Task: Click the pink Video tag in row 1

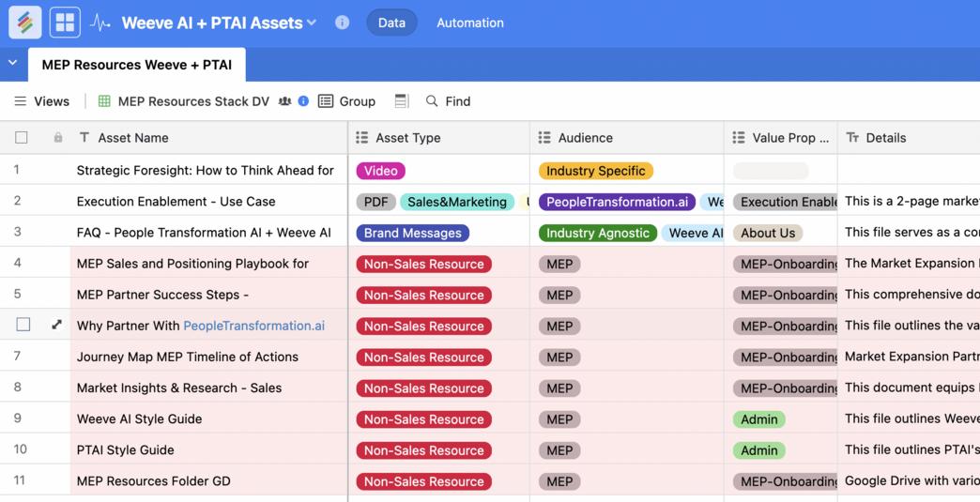Action: [380, 171]
